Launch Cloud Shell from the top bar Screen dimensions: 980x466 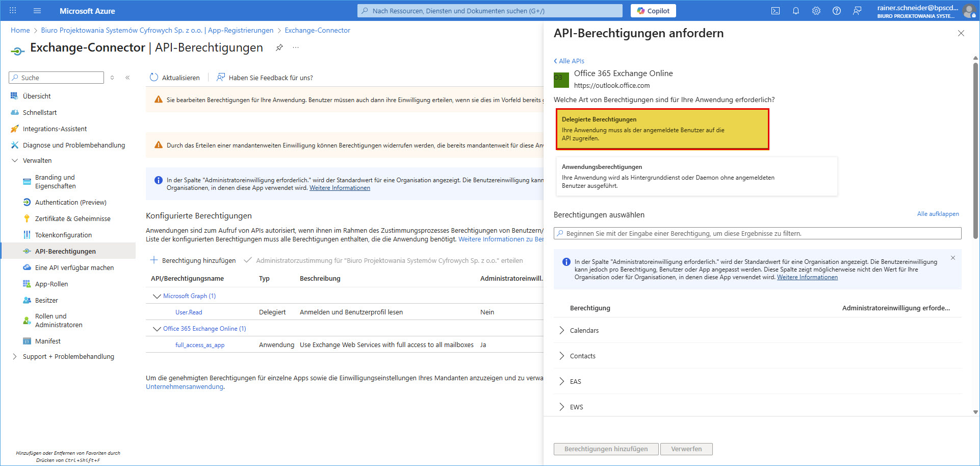[x=776, y=11]
